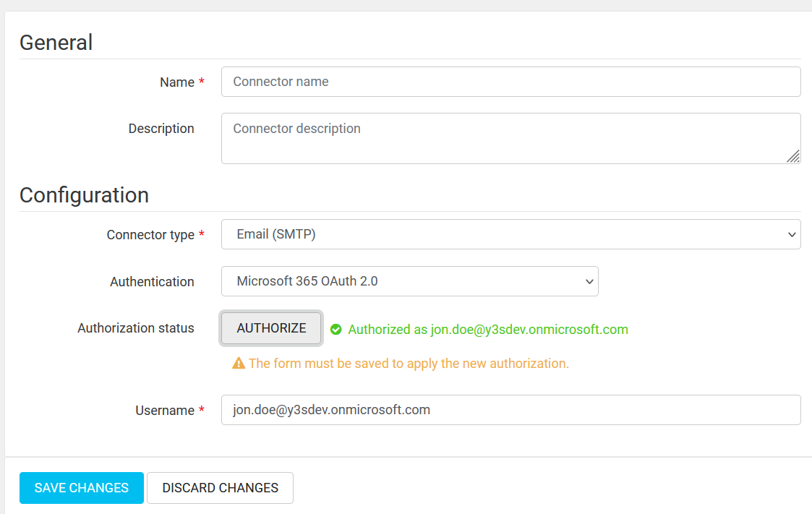
Task: Click the DISCARD CHANGES button
Action: coord(220,488)
